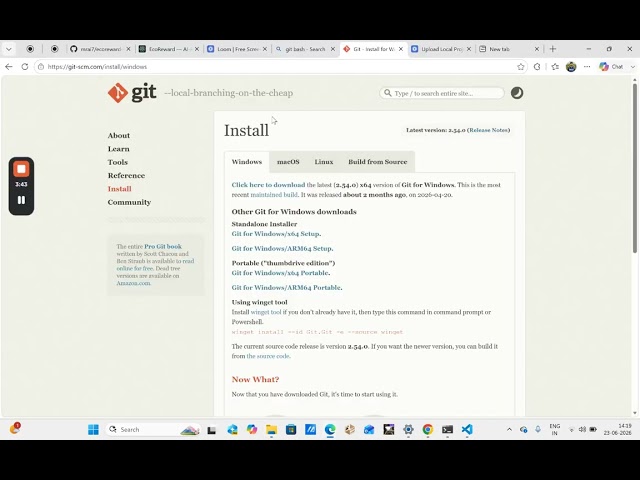Image resolution: width=640 pixels, height=480 pixels.
Task: Open the Release Notes link
Action: (x=489, y=130)
